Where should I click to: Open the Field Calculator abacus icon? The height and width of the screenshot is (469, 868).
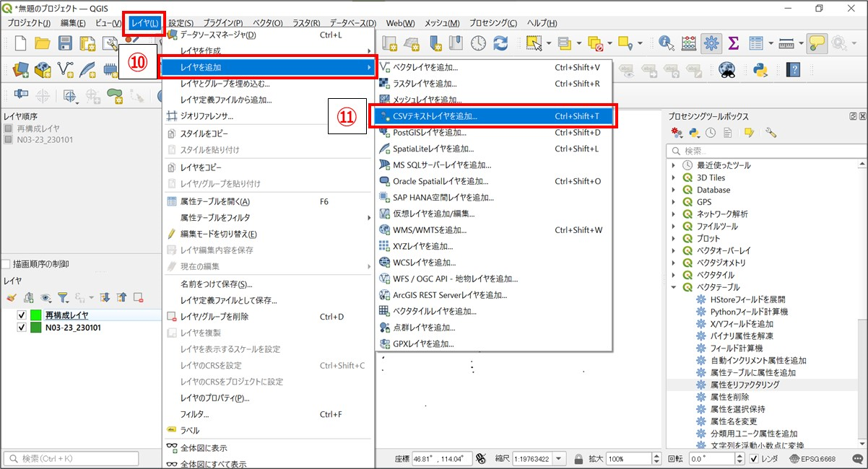(689, 44)
